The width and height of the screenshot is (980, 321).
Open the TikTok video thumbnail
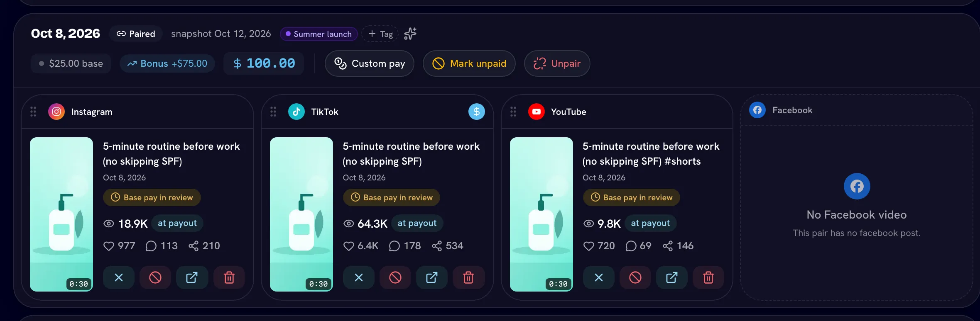coord(301,214)
